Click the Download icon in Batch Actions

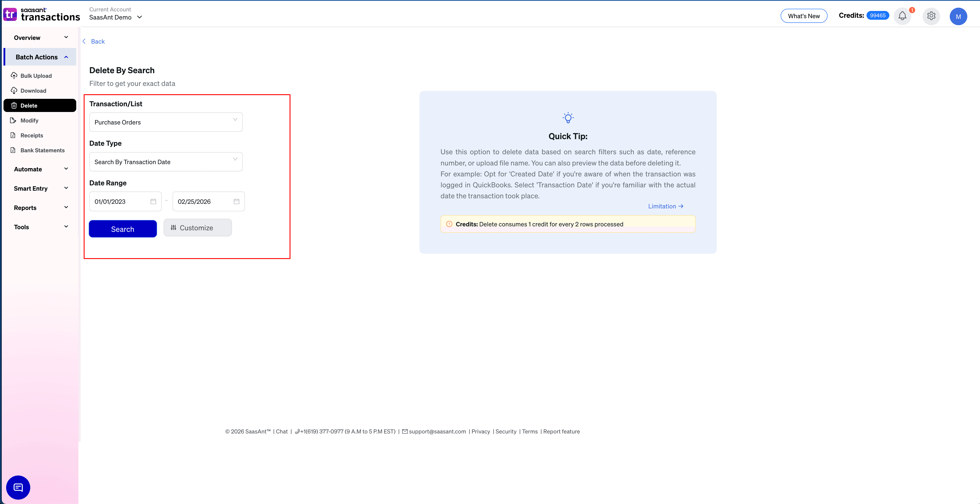(x=14, y=91)
